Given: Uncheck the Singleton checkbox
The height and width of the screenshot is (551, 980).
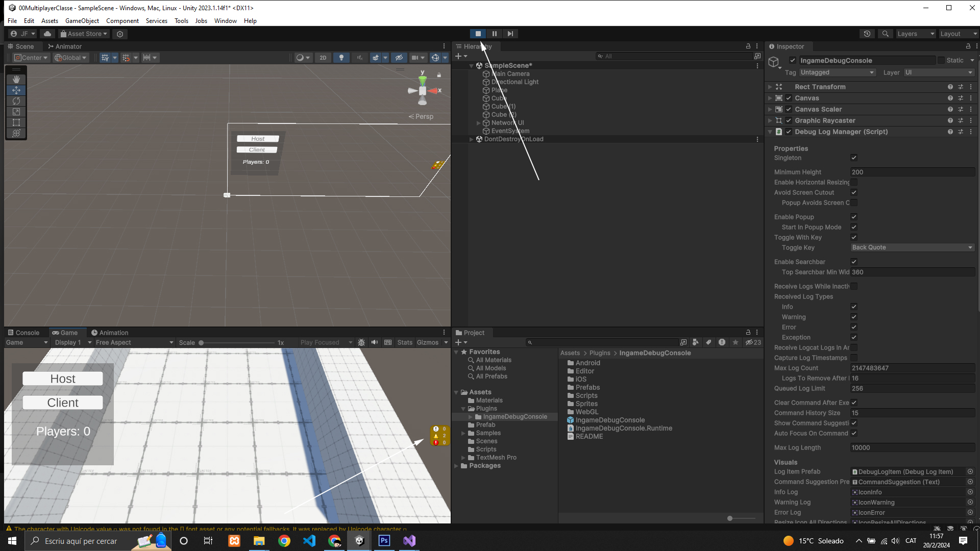Looking at the screenshot, I should pyautogui.click(x=854, y=158).
